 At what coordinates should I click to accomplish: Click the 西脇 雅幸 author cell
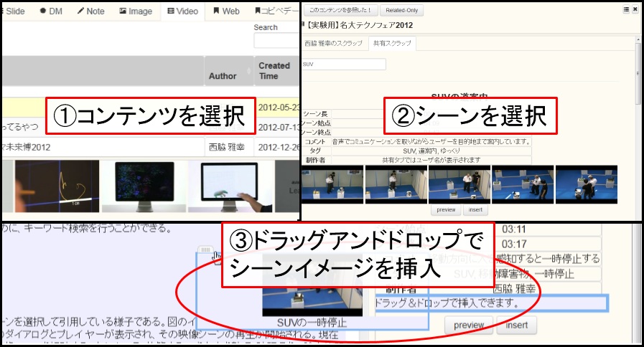coord(228,147)
